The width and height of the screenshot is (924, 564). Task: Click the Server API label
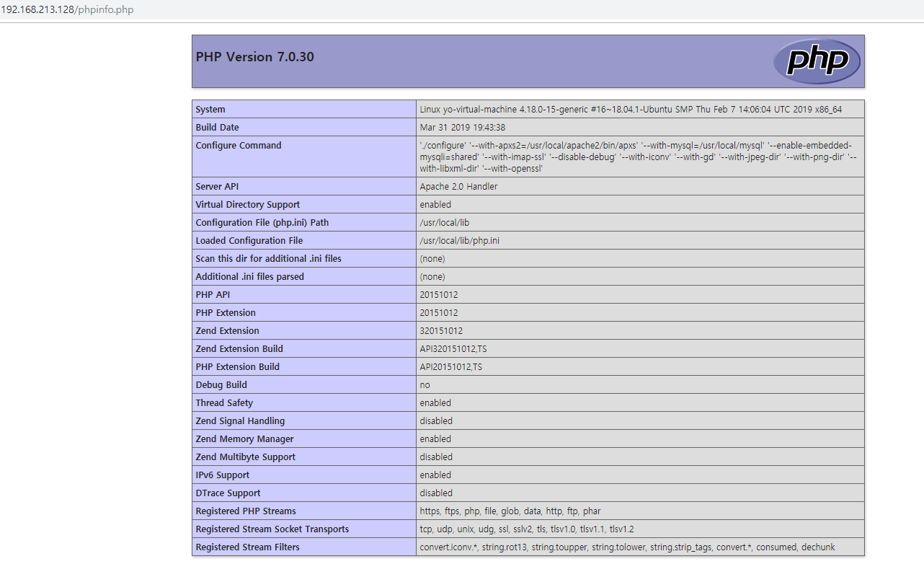pos(217,187)
